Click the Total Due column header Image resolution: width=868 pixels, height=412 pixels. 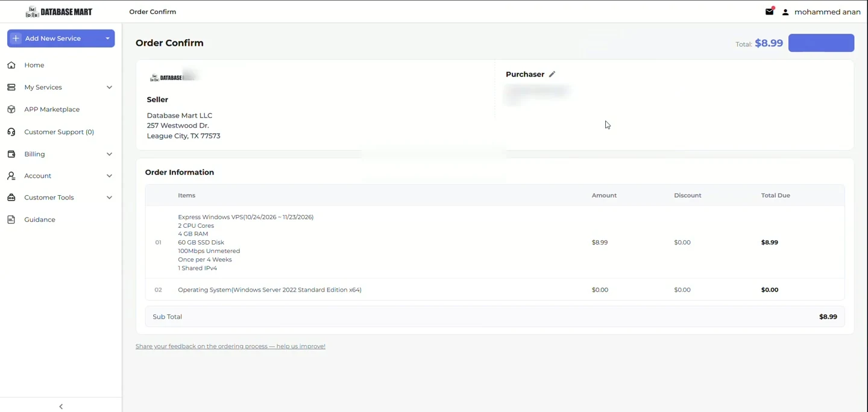coord(775,196)
